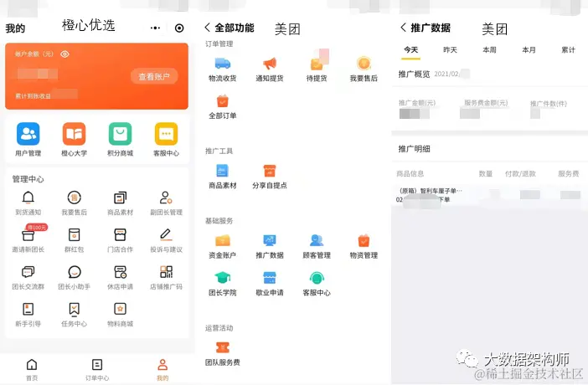The image size is (588, 385).
Task: Open 客服中心 in 橙心优选 top row
Action: [x=166, y=134]
